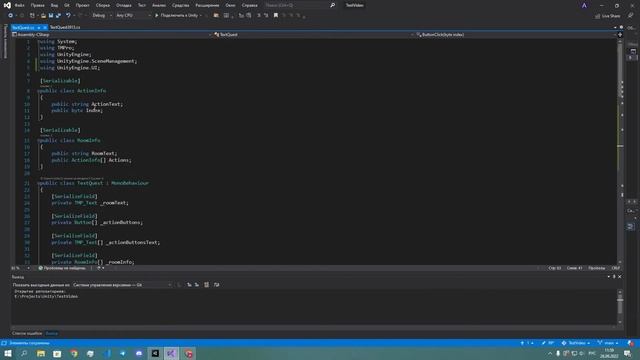
Task: Open the Windows Start menu
Action: [x=8, y=353]
